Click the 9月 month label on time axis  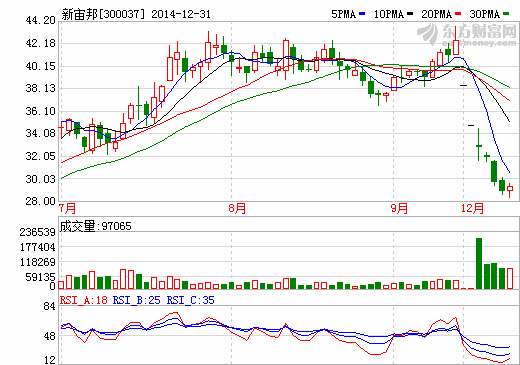(x=399, y=209)
